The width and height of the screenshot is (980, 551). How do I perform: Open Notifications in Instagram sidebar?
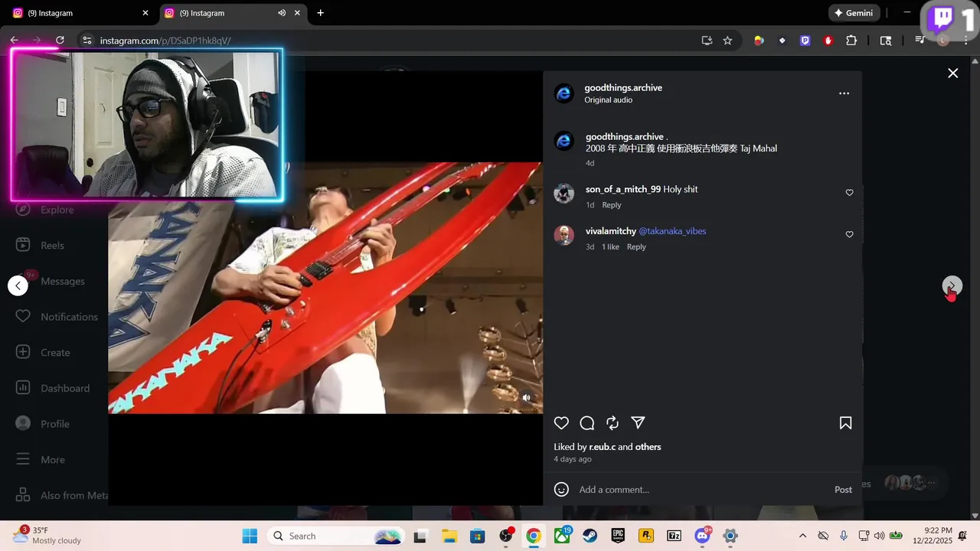coord(57,317)
